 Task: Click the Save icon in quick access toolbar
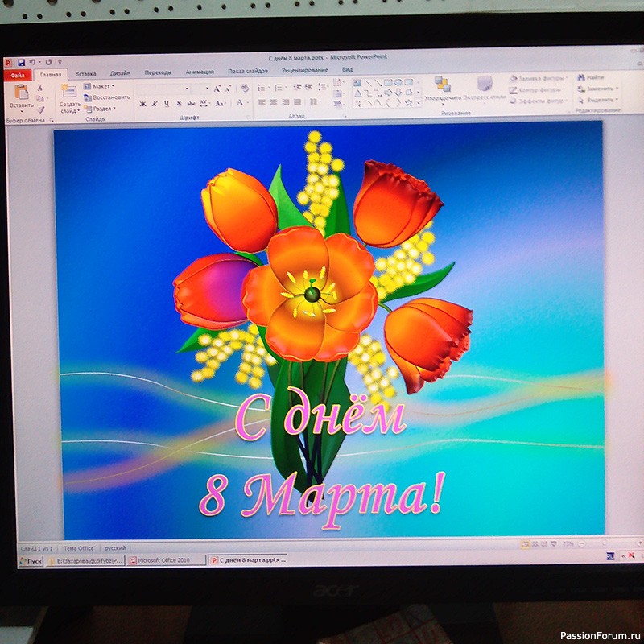tap(21, 61)
